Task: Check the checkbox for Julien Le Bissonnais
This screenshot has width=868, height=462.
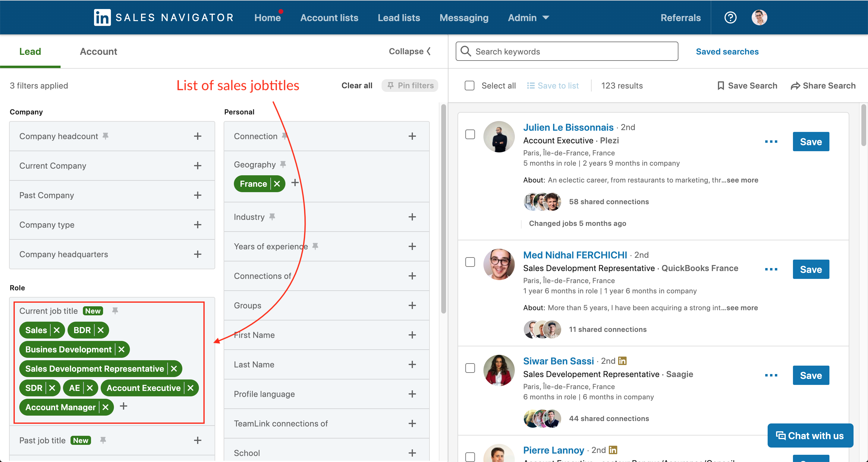Action: (470, 134)
